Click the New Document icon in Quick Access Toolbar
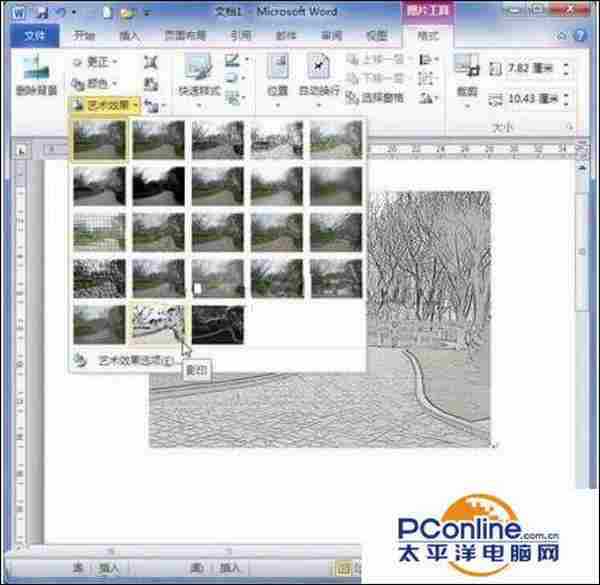 (108, 13)
